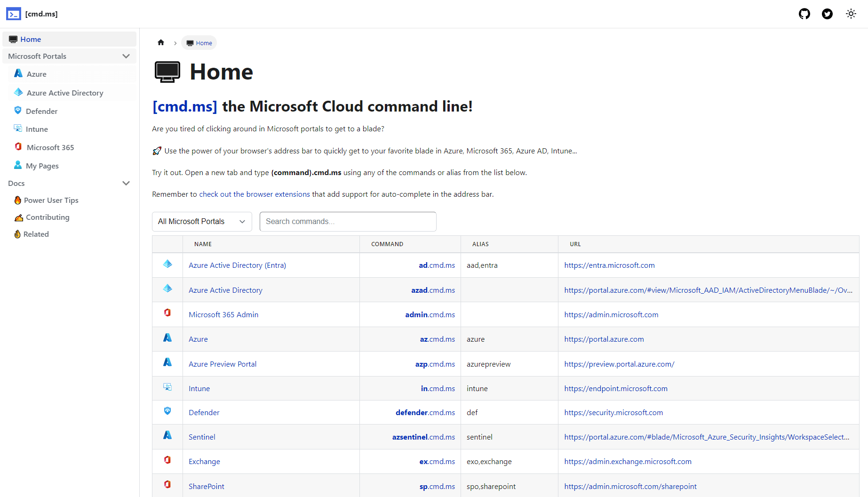Viewport: 868px width, 497px height.
Task: Click the large monitor icon beside Home heading
Action: click(x=167, y=72)
